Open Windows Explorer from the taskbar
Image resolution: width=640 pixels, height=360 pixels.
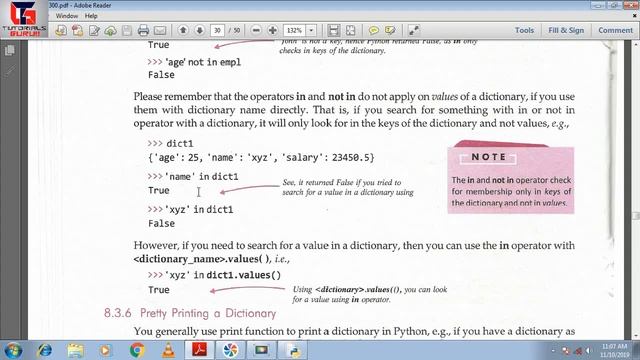pyautogui.click(x=76, y=350)
